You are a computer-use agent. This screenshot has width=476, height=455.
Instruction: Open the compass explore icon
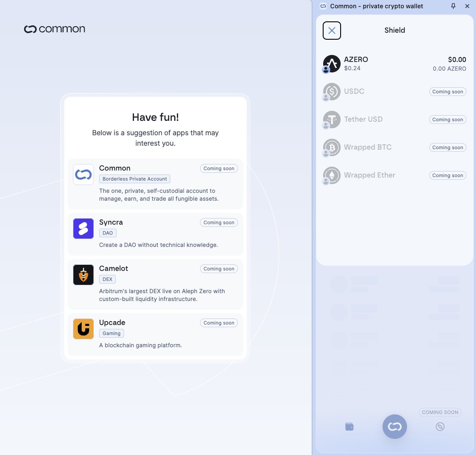[440, 427]
